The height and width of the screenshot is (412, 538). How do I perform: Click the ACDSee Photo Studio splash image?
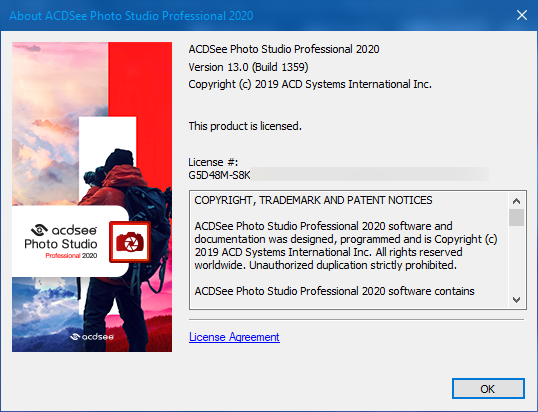(92, 197)
